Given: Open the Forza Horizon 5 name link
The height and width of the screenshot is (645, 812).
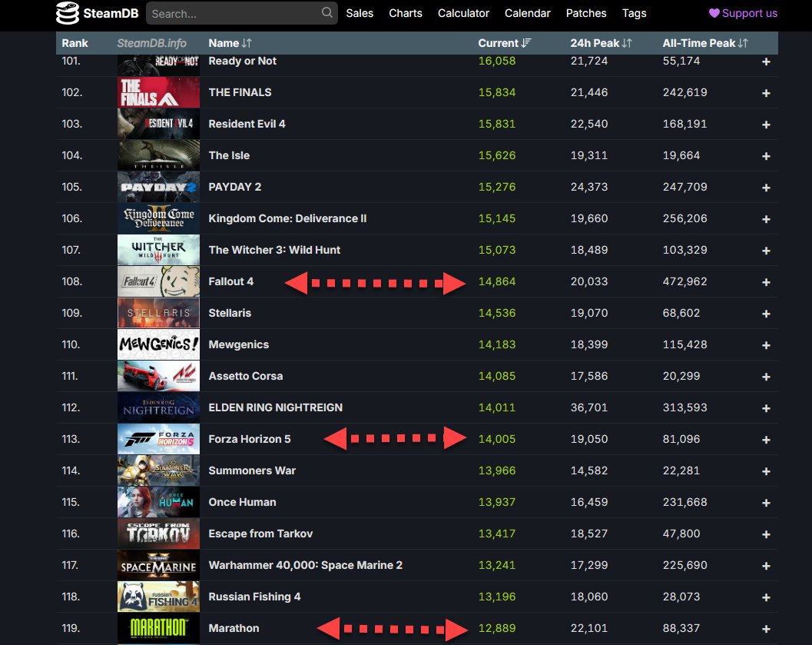Looking at the screenshot, I should (x=250, y=439).
